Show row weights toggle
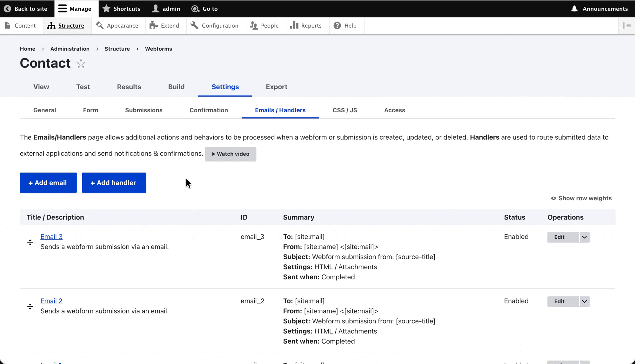The width and height of the screenshot is (635, 364). 581,198
